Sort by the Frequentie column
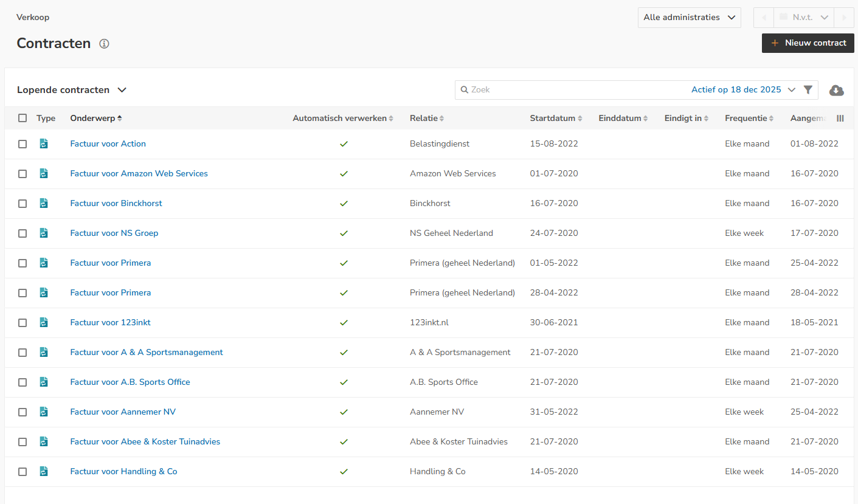Viewport: 858px width, 504px height. pyautogui.click(x=750, y=119)
